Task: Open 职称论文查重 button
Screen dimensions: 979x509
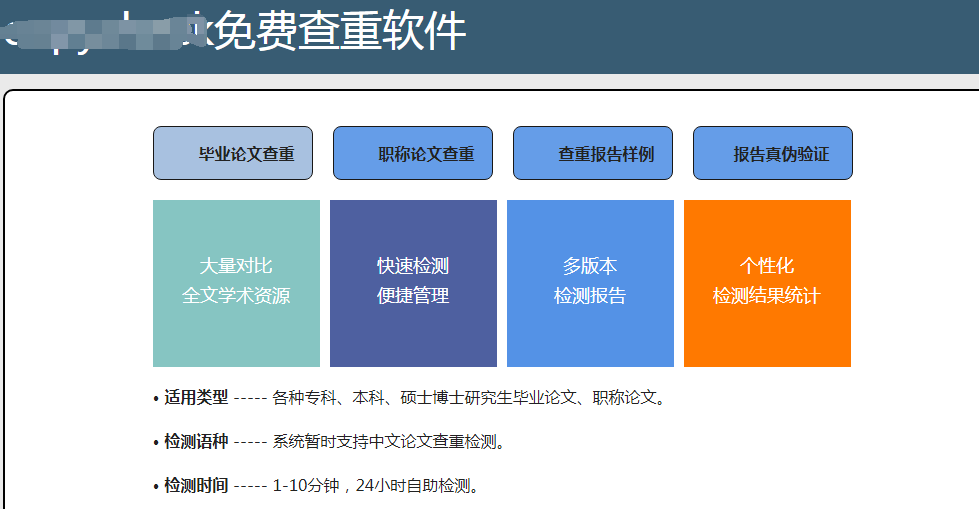Action: 413,153
